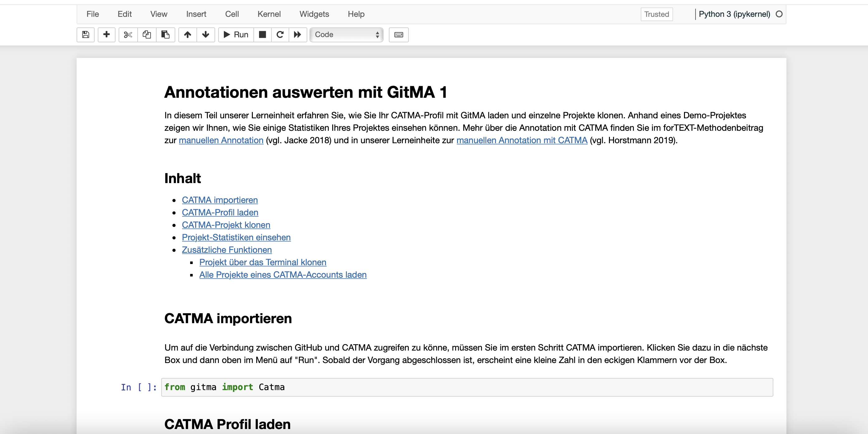Open 'Projekt über das Terminal klonen' link
Image resolution: width=868 pixels, height=434 pixels.
263,262
